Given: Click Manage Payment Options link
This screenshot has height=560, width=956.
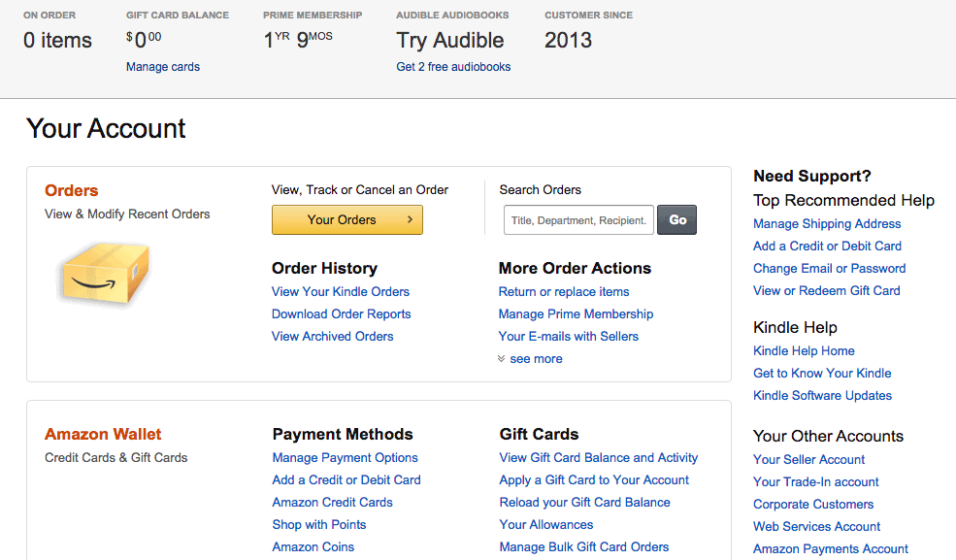Looking at the screenshot, I should pos(346,458).
